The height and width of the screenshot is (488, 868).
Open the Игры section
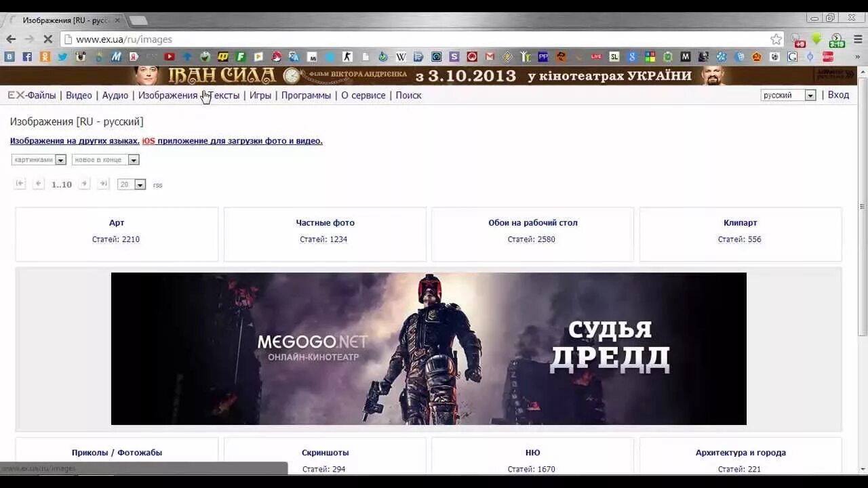point(260,96)
